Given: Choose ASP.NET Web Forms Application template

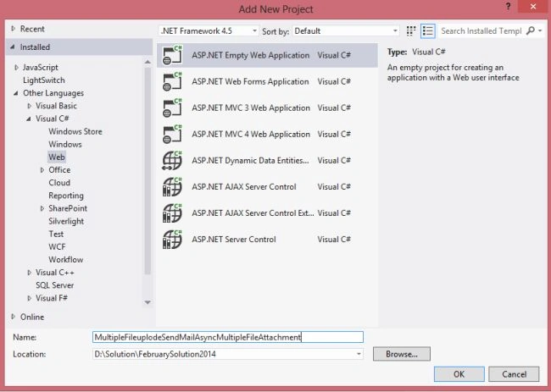Looking at the screenshot, I should 267,81.
